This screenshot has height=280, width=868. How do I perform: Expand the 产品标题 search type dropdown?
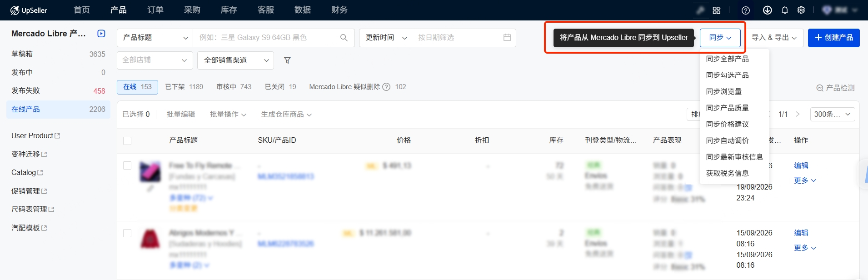[x=155, y=38]
